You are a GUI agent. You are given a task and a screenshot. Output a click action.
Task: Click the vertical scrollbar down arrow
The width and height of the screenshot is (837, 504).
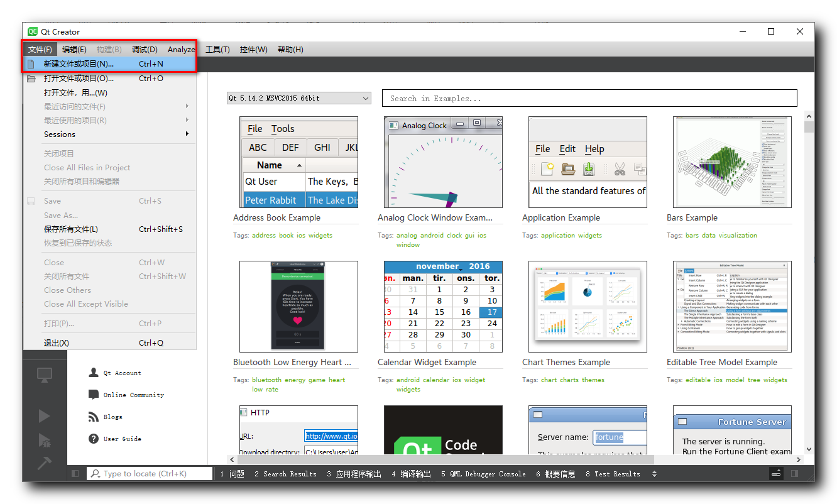point(809,449)
